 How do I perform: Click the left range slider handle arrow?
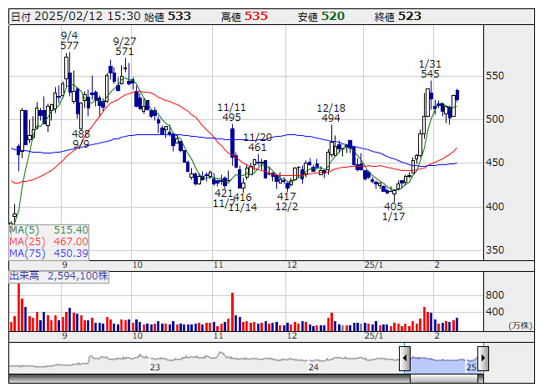405,358
